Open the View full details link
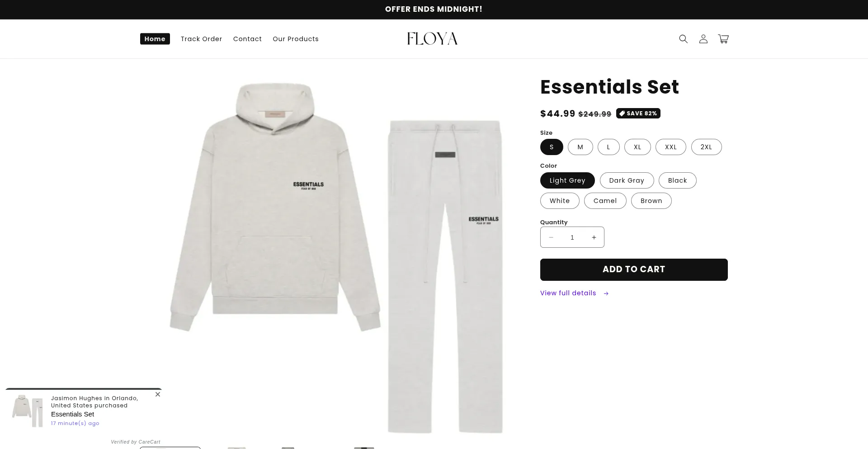868x449 pixels. [x=568, y=293]
